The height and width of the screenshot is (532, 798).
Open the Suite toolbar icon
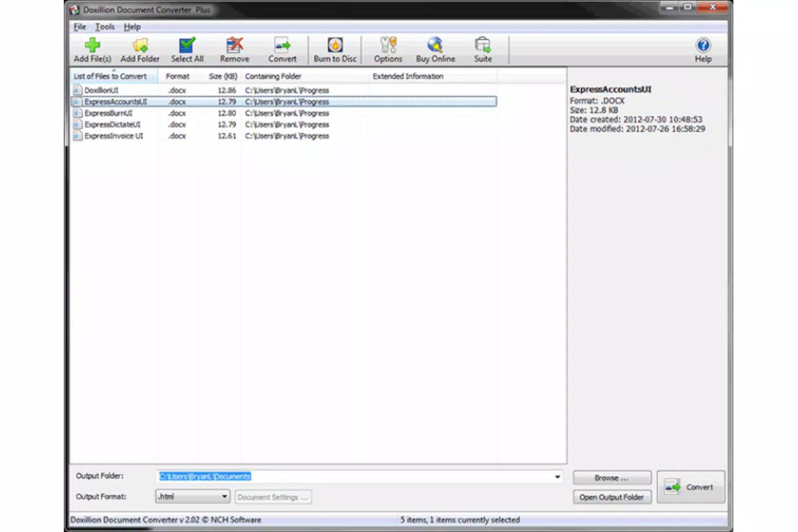pos(483,50)
